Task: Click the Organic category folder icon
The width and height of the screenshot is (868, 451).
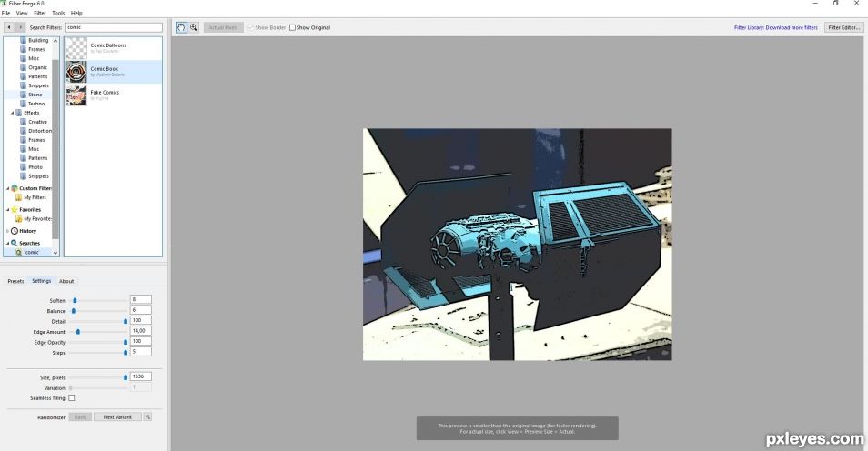Action: (24, 67)
